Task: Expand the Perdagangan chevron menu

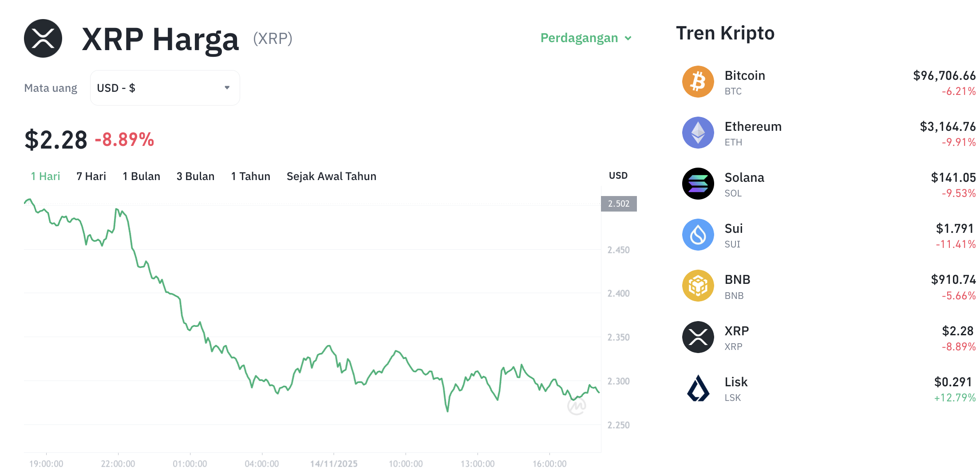Action: 628,38
